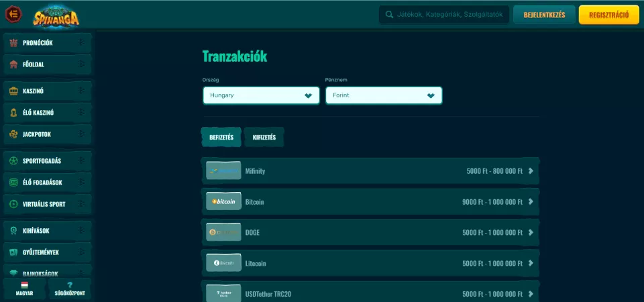The image size is (644, 302).
Task: Click the Főoldal home icon
Action: pos(13,65)
